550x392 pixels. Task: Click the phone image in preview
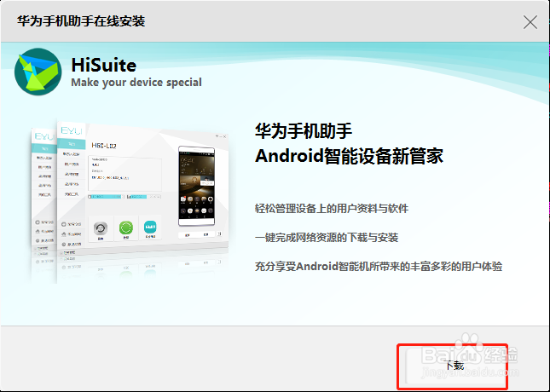196,186
